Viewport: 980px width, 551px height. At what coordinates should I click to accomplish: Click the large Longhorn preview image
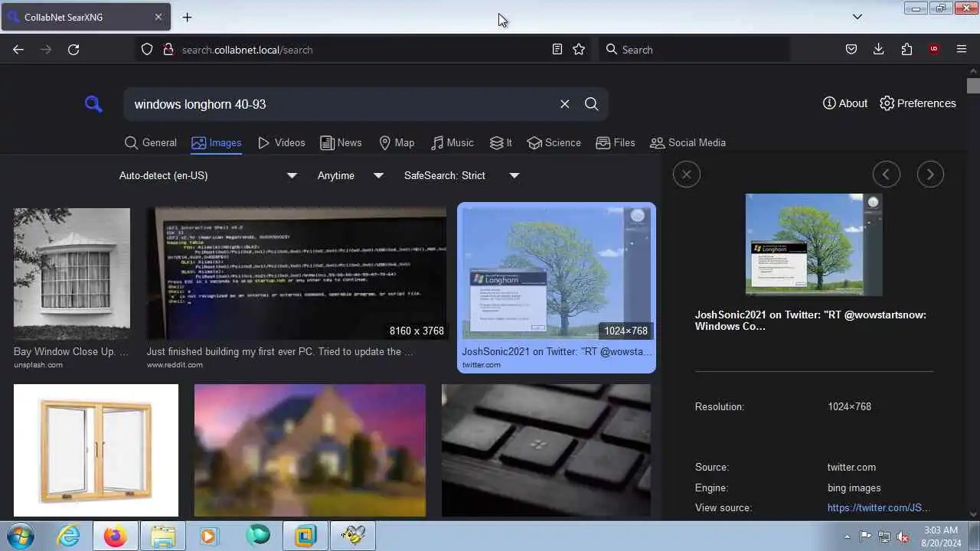tap(814, 244)
